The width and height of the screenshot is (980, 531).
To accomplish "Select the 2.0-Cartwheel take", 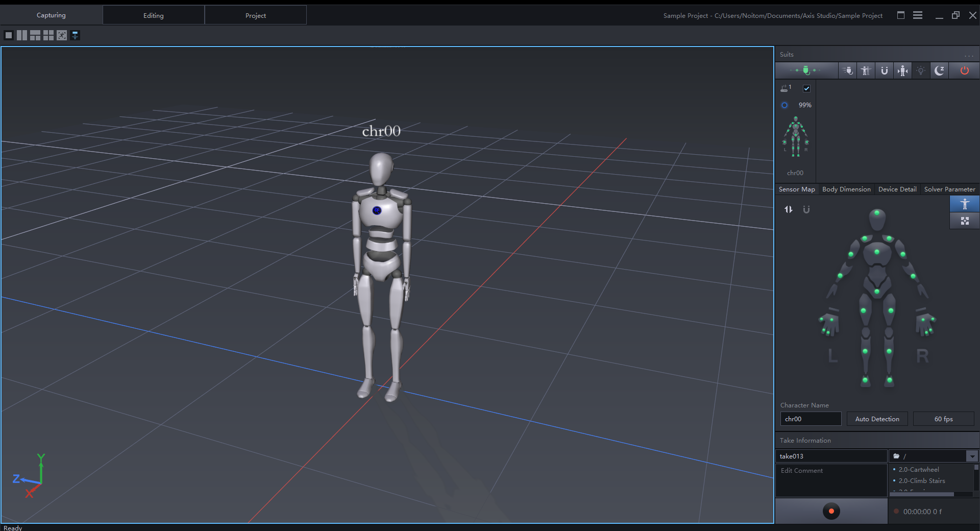I will point(918,470).
